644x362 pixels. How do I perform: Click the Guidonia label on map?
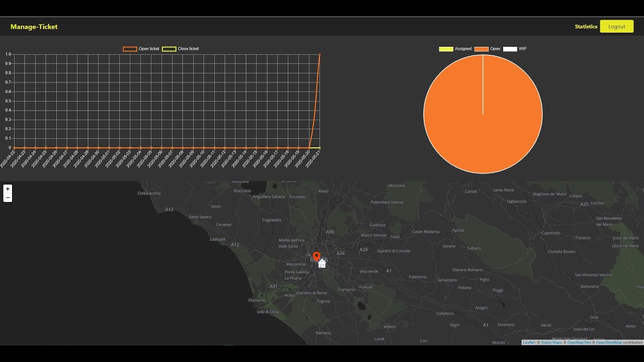click(x=377, y=225)
